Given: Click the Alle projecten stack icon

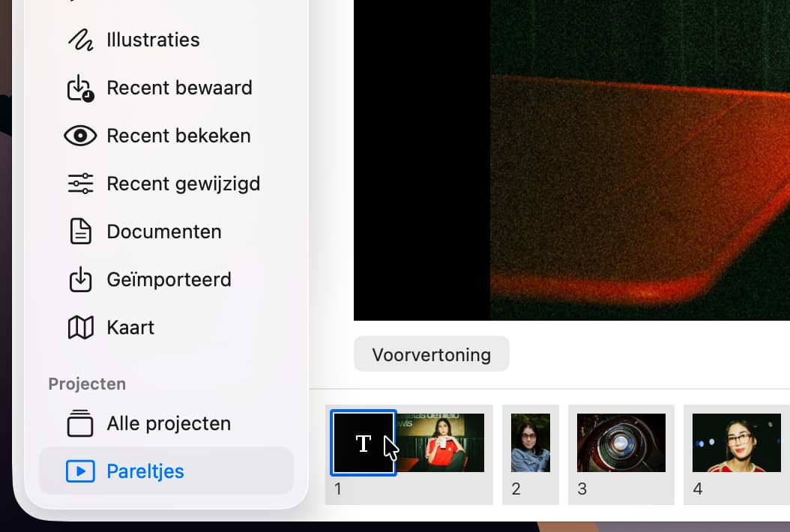Looking at the screenshot, I should pos(80,423).
